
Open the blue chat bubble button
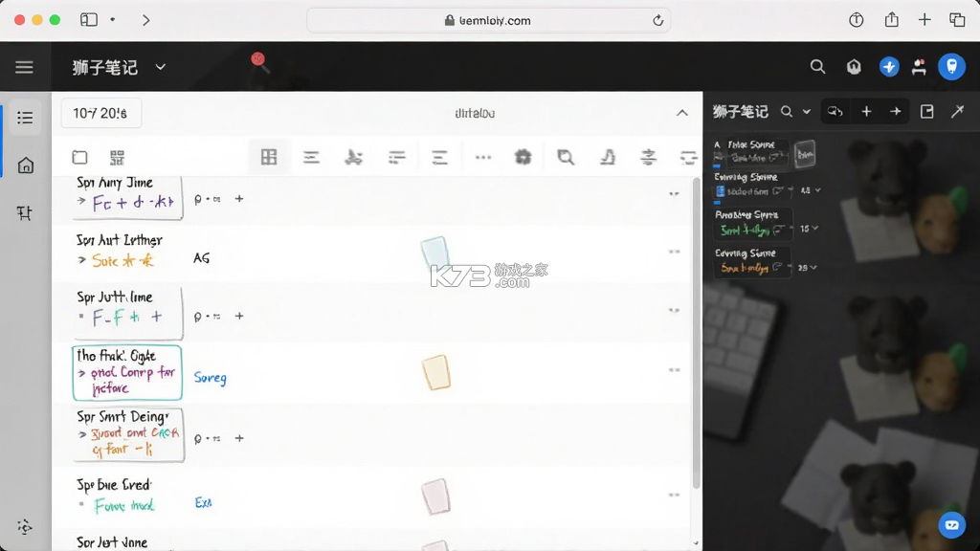(x=952, y=525)
